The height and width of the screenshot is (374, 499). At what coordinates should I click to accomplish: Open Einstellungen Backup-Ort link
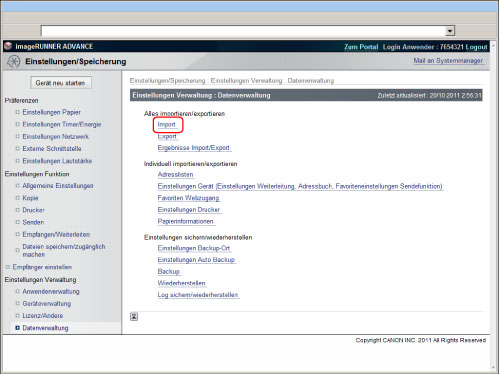pyautogui.click(x=194, y=248)
